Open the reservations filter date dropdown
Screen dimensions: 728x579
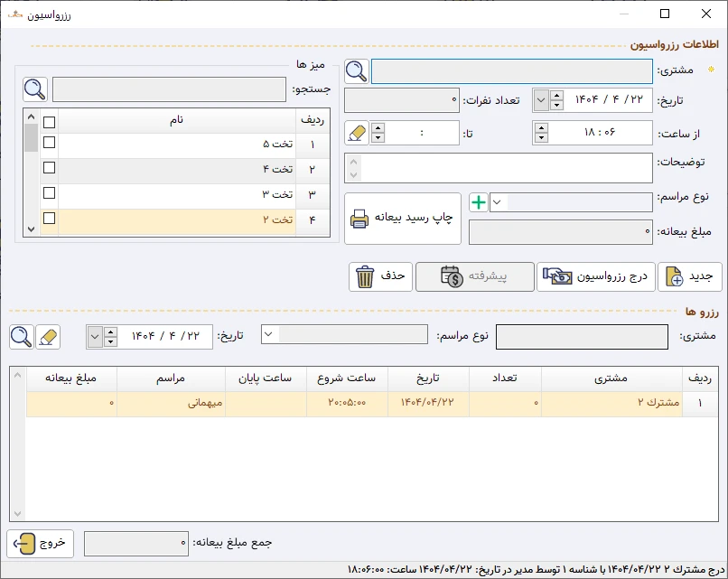pos(95,337)
